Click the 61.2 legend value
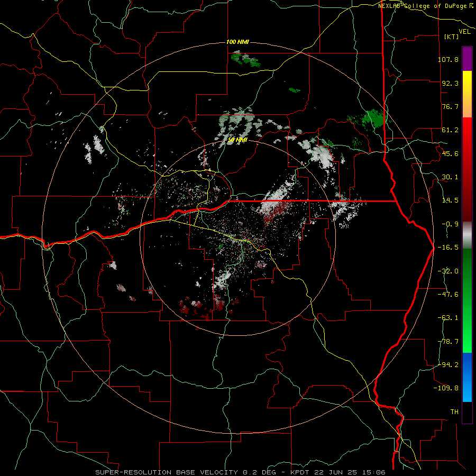The height and width of the screenshot is (476, 476). [x=450, y=130]
